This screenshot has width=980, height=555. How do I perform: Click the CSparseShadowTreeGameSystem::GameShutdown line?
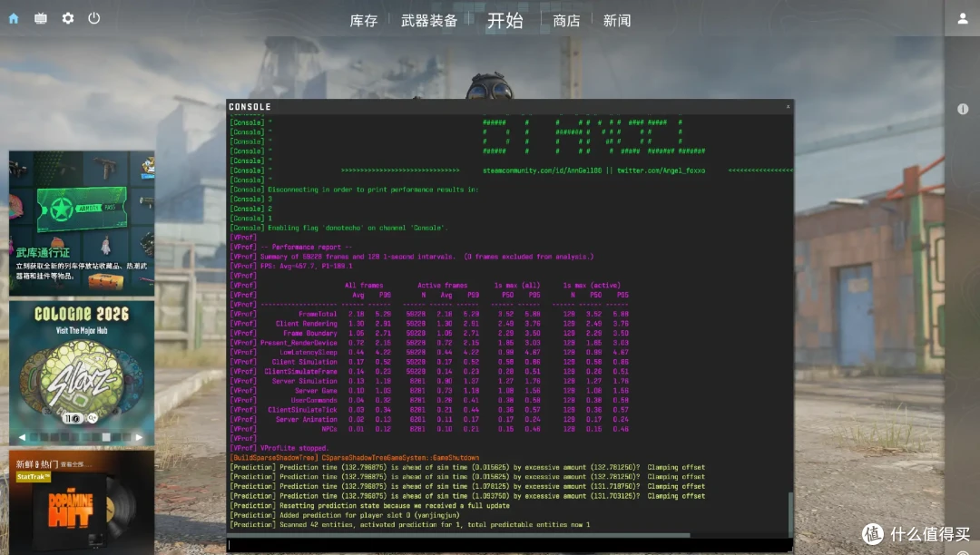point(400,458)
